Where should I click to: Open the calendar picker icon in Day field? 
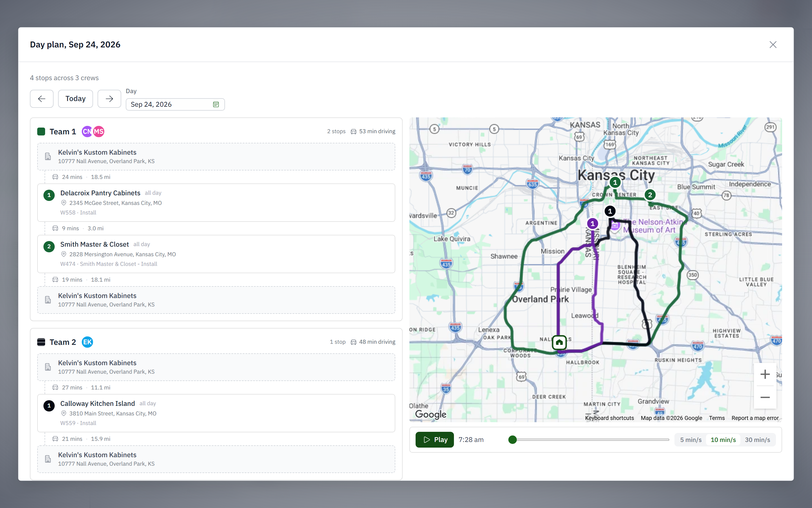click(x=216, y=104)
